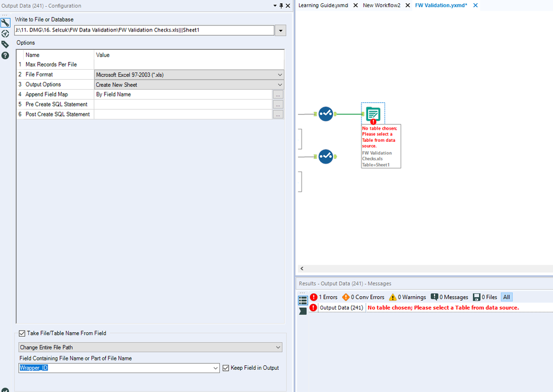Click the lower Select tool output anchor
The height and width of the screenshot is (392, 553).
coord(335,156)
